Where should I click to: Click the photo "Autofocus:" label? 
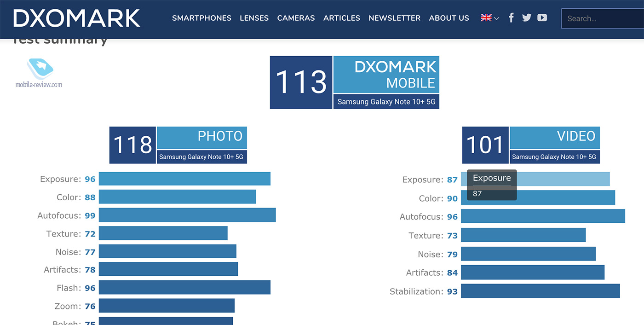pos(59,215)
